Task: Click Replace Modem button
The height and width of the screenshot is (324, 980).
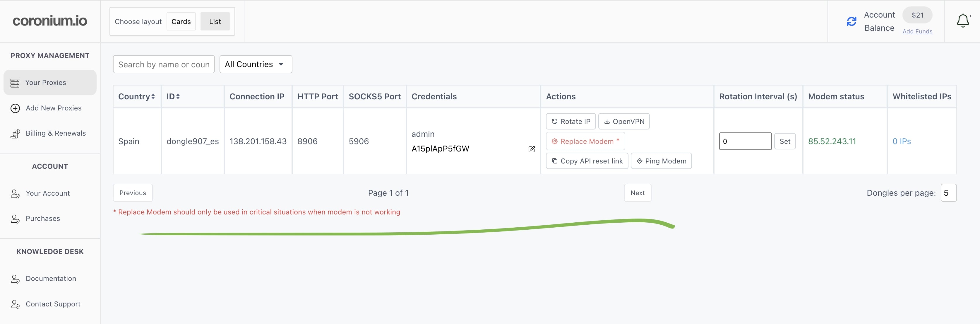Action: click(585, 141)
